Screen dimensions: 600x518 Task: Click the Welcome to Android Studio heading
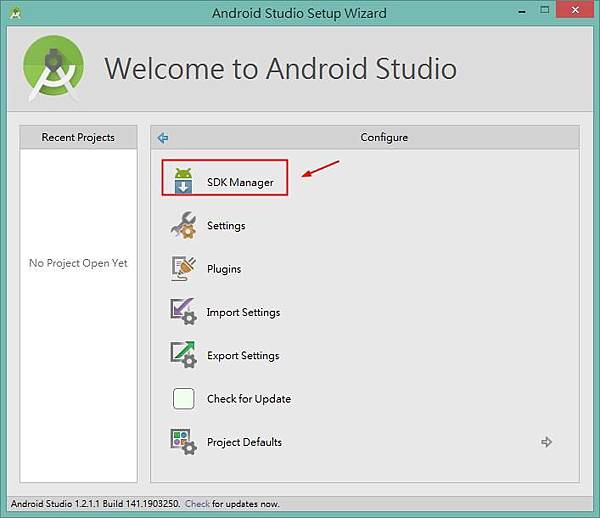[280, 68]
